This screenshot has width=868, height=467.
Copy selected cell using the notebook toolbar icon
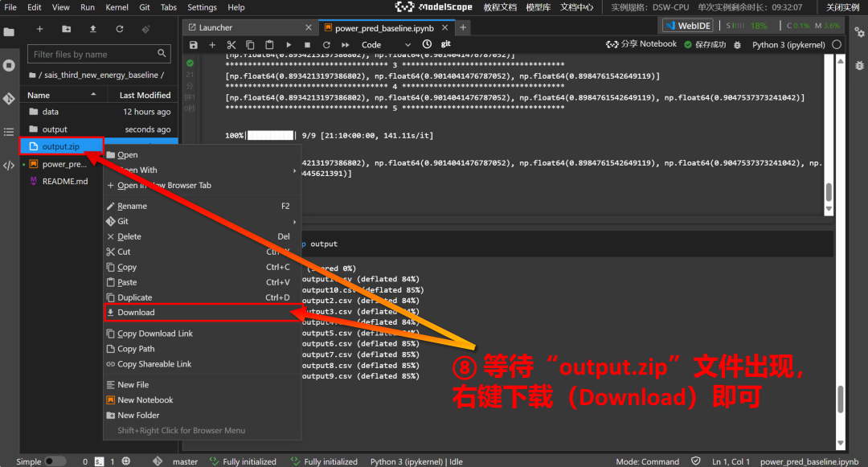(x=250, y=45)
